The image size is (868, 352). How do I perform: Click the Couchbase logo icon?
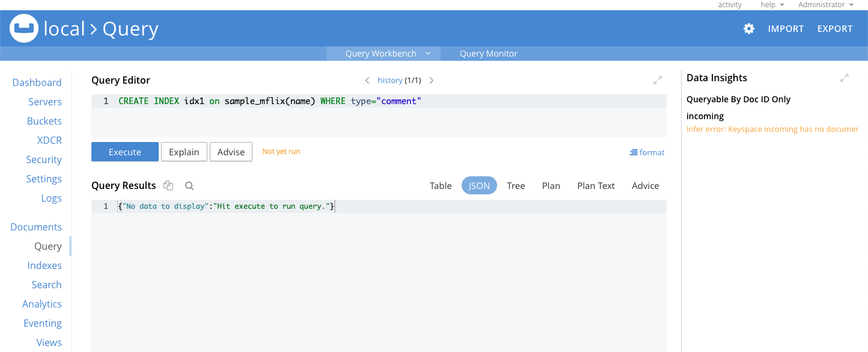pyautogui.click(x=24, y=28)
